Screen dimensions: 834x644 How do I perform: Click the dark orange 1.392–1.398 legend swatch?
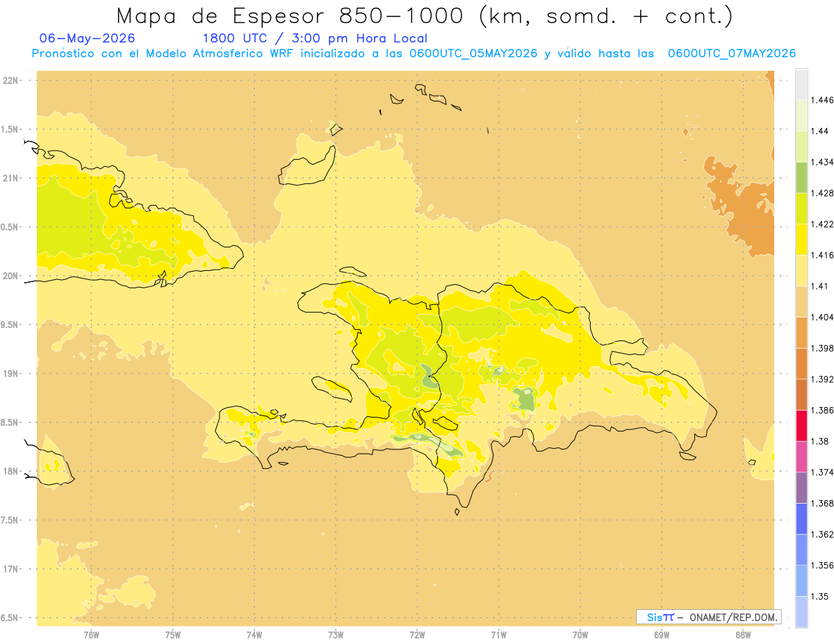click(801, 363)
